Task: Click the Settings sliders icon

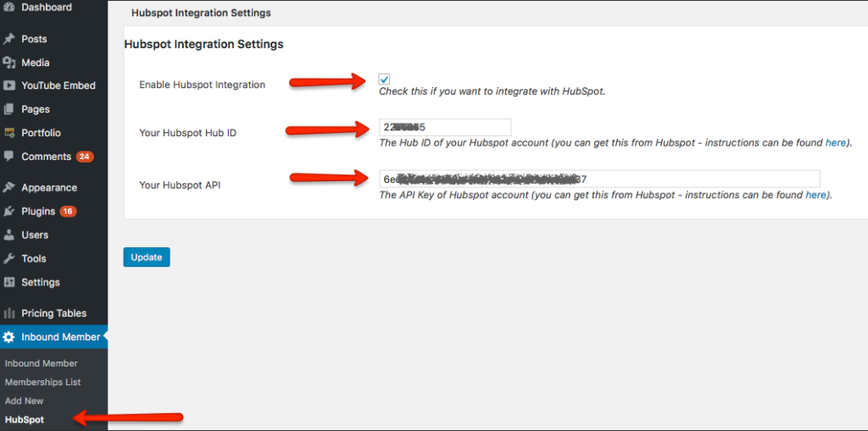Action: coord(8,282)
